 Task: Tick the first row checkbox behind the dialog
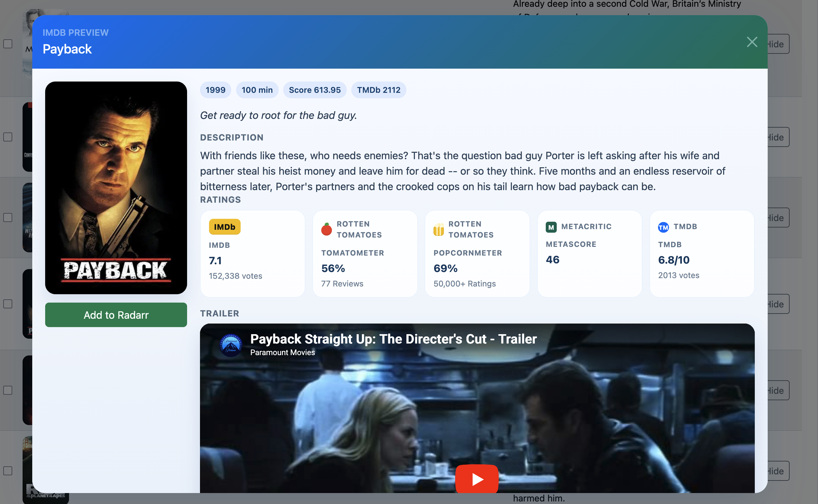[x=8, y=44]
